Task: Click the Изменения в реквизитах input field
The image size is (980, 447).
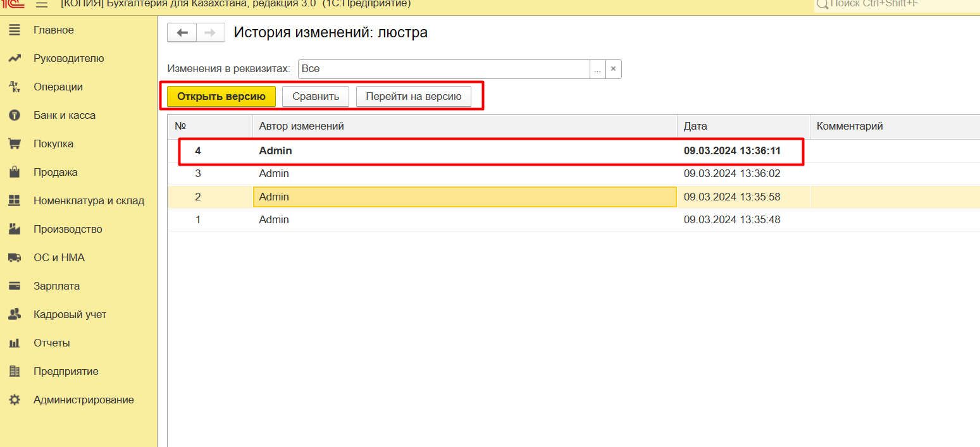Action: (x=443, y=69)
